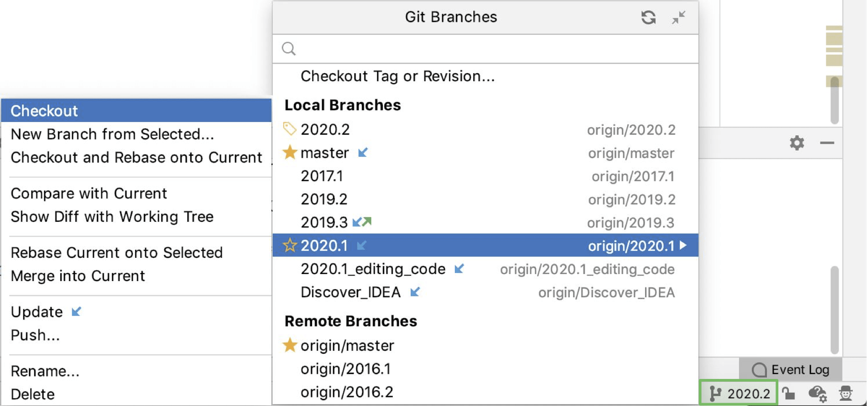This screenshot has height=406, width=868.
Task: Click the gear icon above the right panel
Action: [x=797, y=143]
